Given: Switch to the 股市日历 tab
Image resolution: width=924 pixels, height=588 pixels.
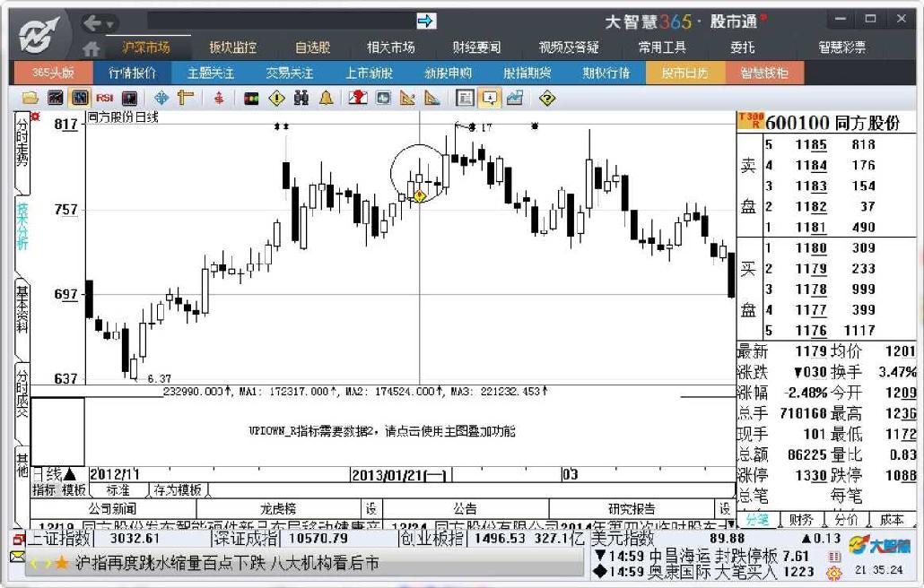Looking at the screenshot, I should tap(684, 73).
